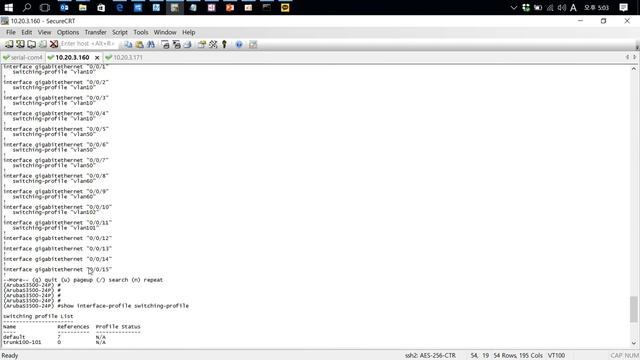Screen dimensions: 640x360
Task: Click the taskbar clock showing 5:03
Action: coord(596,7)
